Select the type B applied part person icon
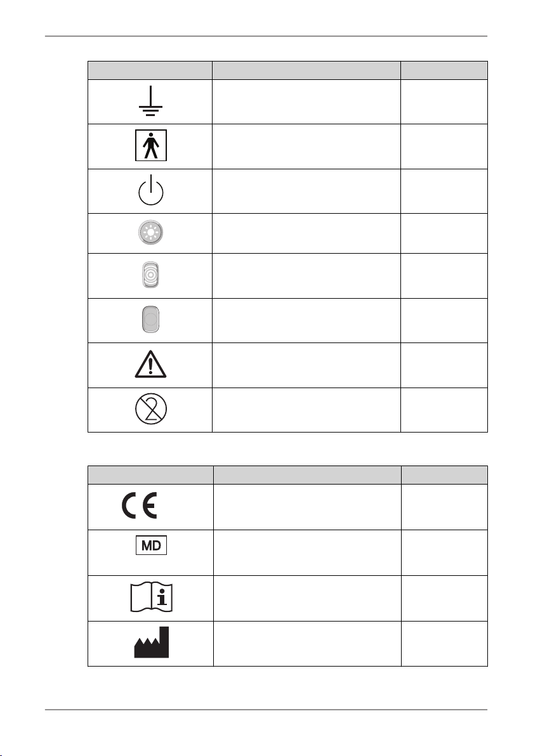Image resolution: width=533 pixels, height=756 pixels. (x=151, y=145)
